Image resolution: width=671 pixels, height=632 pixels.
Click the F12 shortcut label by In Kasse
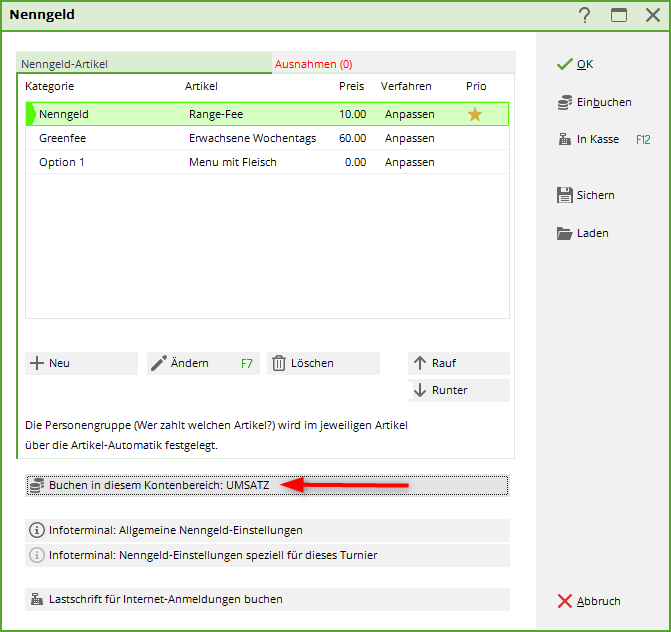[643, 139]
